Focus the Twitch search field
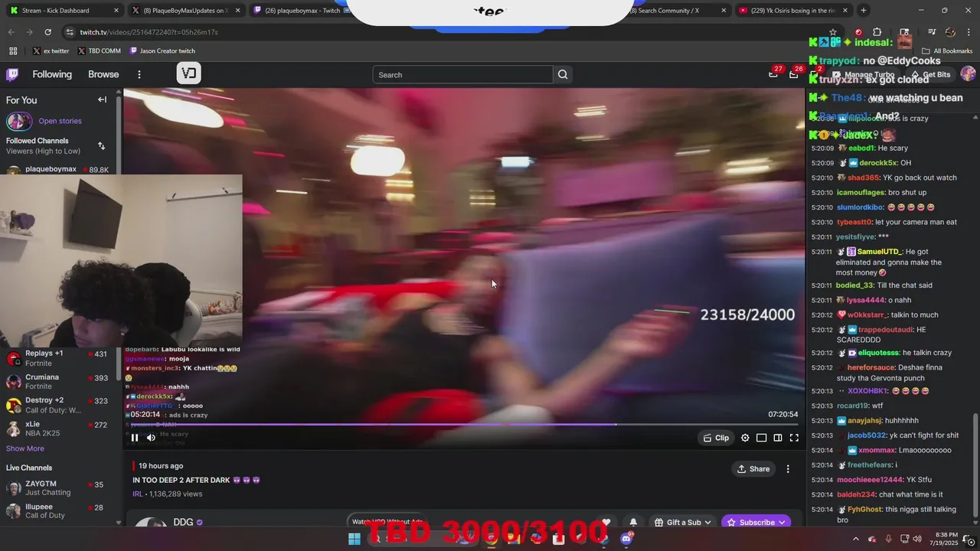980x551 pixels. [462, 74]
